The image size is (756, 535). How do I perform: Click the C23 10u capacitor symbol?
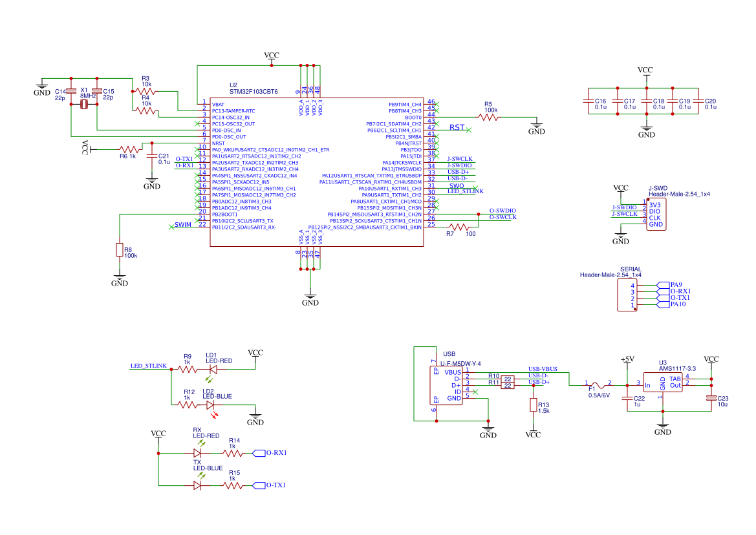click(x=711, y=398)
